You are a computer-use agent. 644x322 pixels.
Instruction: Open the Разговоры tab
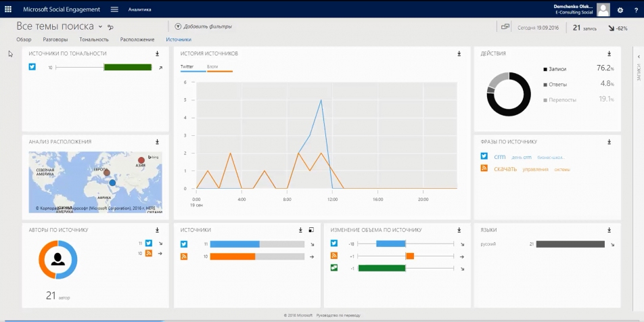coord(55,40)
